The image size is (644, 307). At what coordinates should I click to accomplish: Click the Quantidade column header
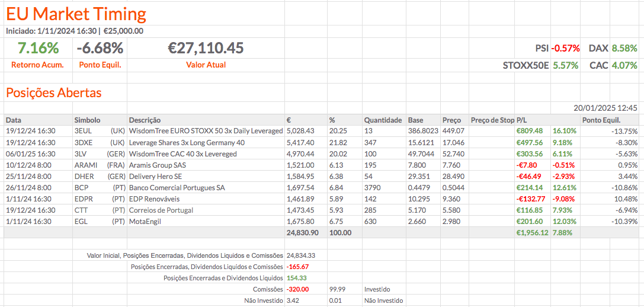coord(383,120)
